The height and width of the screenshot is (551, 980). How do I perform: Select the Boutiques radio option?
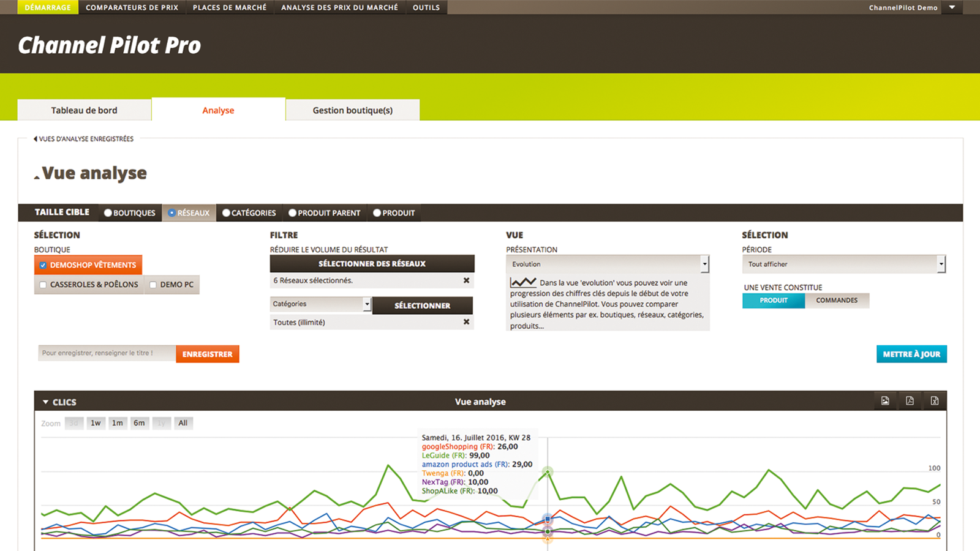(x=108, y=213)
